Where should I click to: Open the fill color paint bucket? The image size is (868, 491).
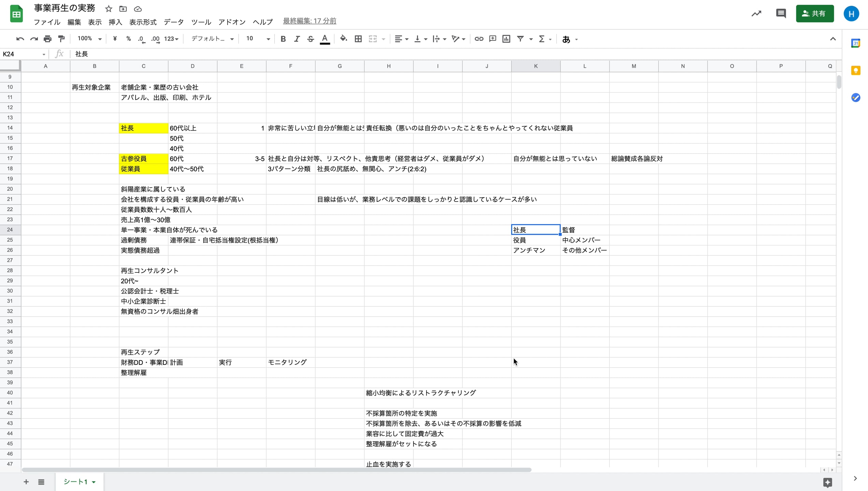pos(344,39)
